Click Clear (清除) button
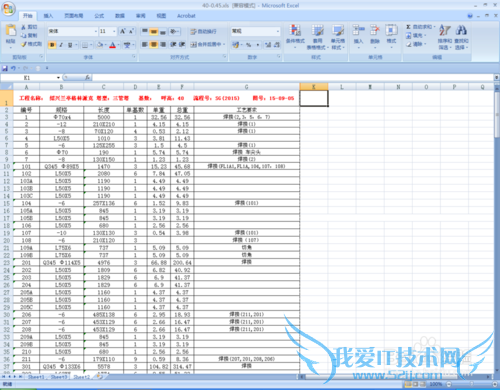The image size is (500, 390). pos(416,44)
